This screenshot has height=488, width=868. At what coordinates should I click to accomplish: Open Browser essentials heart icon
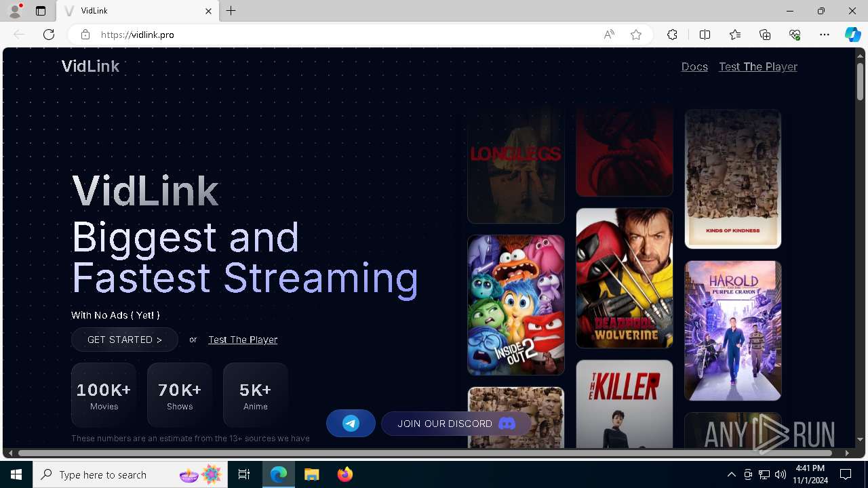point(795,35)
